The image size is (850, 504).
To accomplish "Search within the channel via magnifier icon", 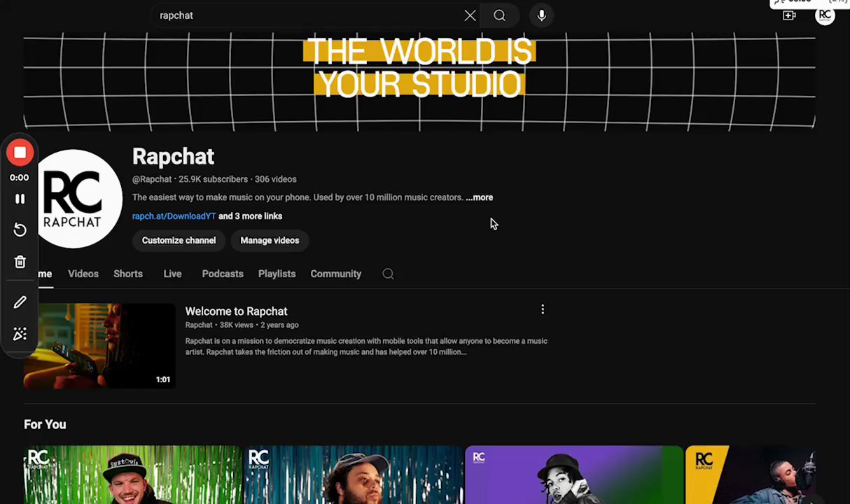I will point(388,274).
